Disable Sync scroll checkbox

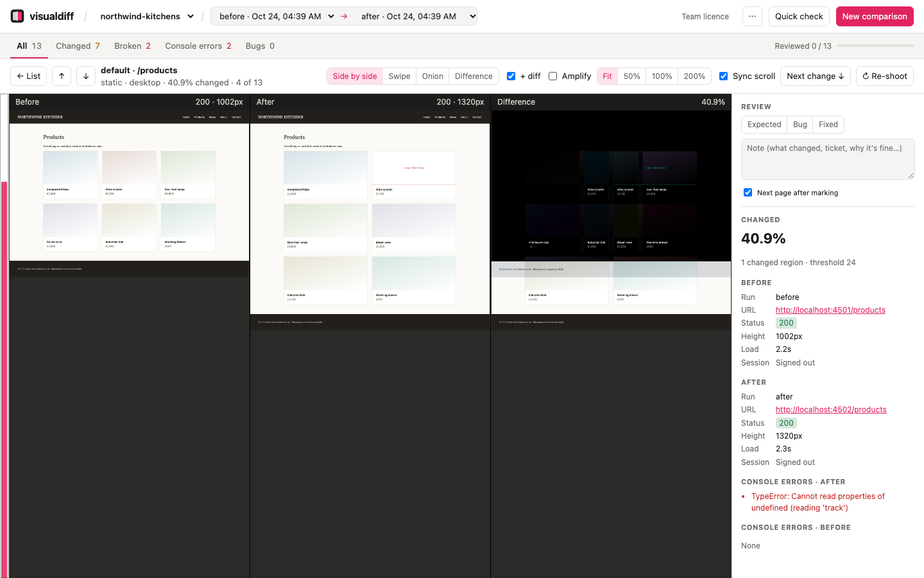[x=724, y=76]
